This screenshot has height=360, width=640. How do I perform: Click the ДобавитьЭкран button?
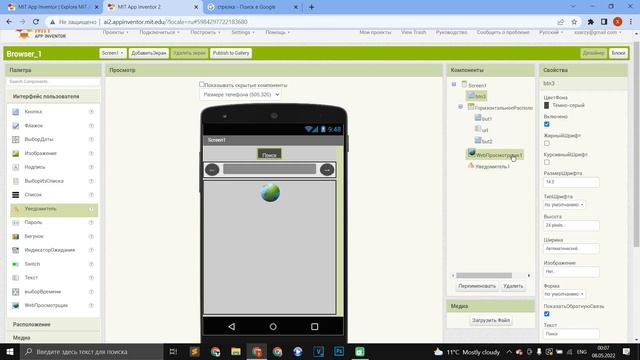pos(149,53)
